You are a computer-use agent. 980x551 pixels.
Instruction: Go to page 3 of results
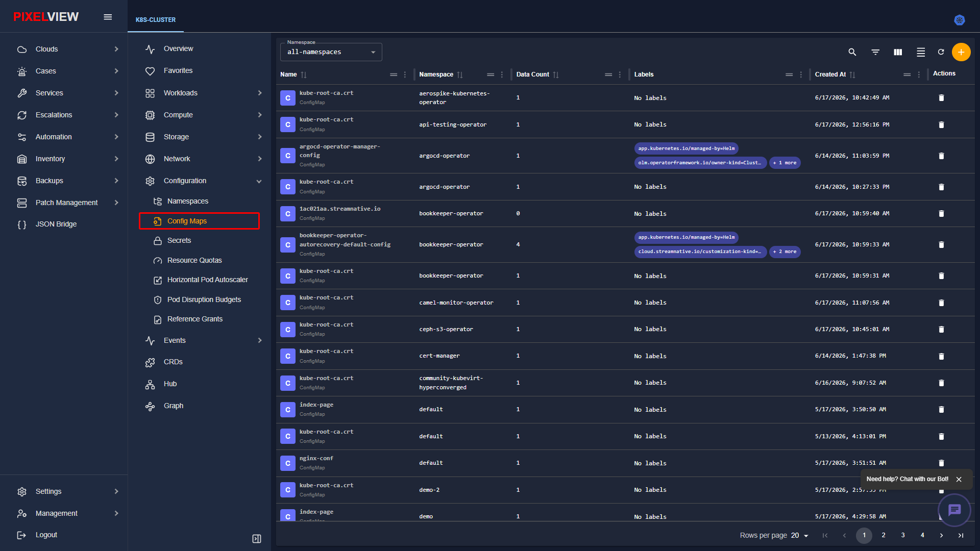click(x=903, y=535)
